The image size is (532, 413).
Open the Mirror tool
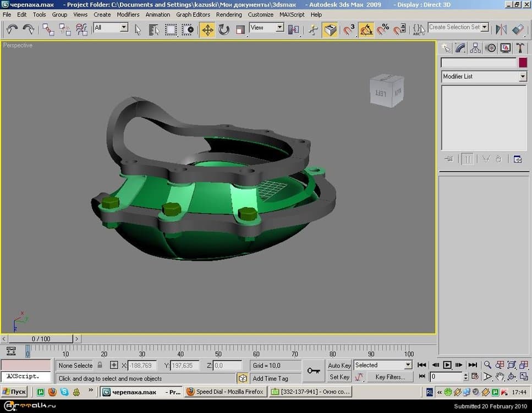tap(501, 29)
